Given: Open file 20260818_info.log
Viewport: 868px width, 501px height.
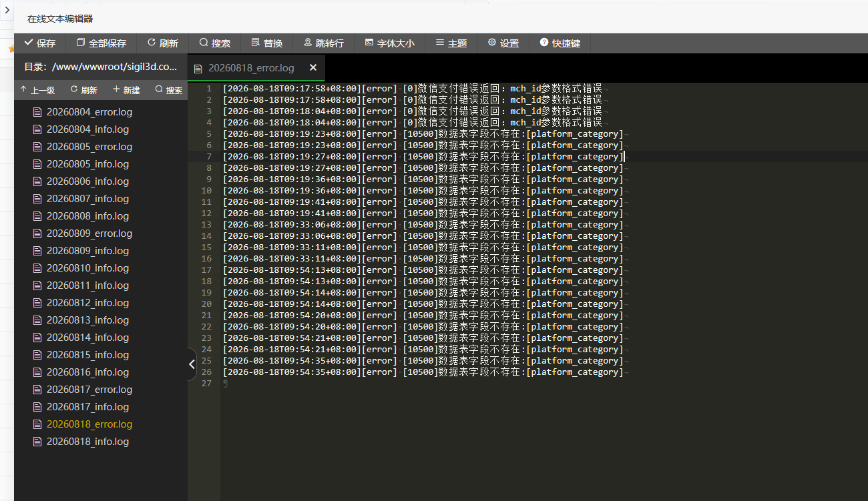Looking at the screenshot, I should 87,442.
